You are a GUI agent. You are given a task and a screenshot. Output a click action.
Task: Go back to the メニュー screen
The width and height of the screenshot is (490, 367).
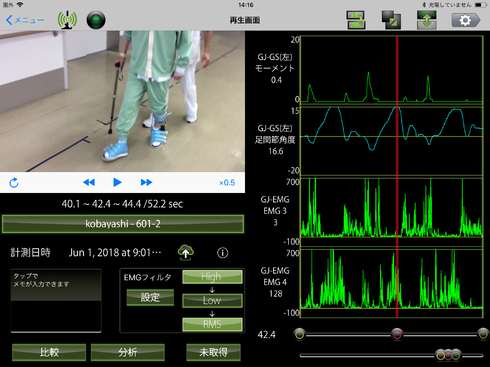coord(25,20)
